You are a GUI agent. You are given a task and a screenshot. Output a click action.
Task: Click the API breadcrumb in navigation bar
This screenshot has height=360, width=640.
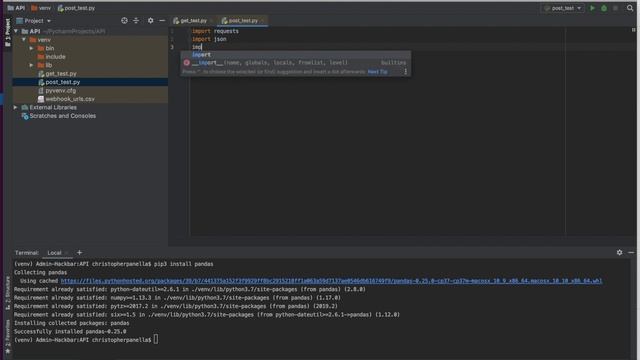click(x=16, y=8)
